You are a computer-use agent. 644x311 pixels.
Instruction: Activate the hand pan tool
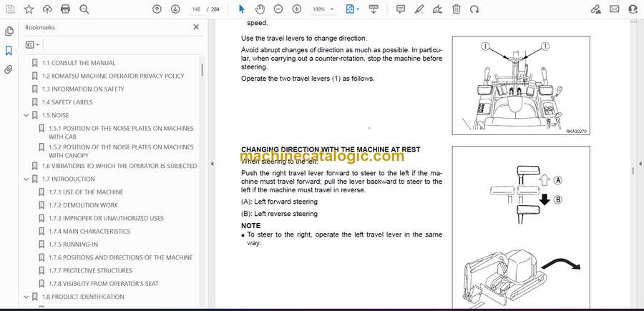click(x=260, y=9)
